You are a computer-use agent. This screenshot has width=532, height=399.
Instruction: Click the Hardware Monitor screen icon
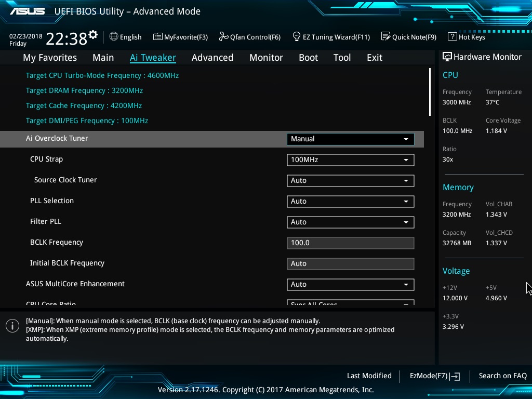(x=447, y=57)
